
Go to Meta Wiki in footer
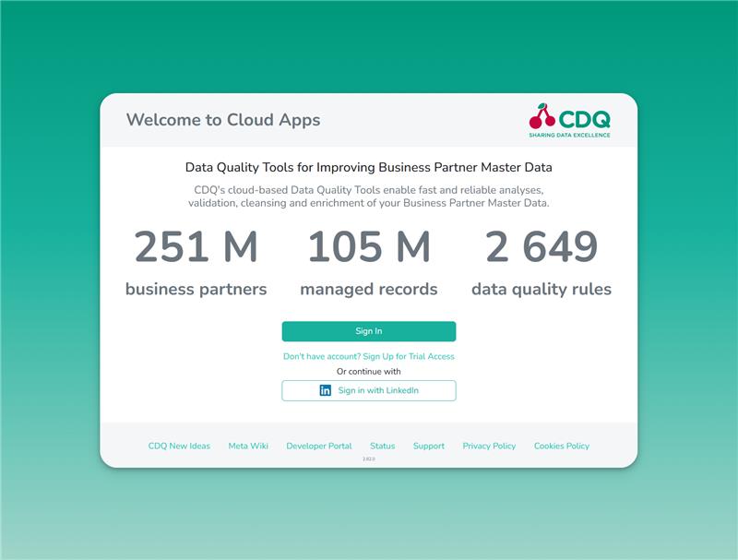pyautogui.click(x=248, y=446)
